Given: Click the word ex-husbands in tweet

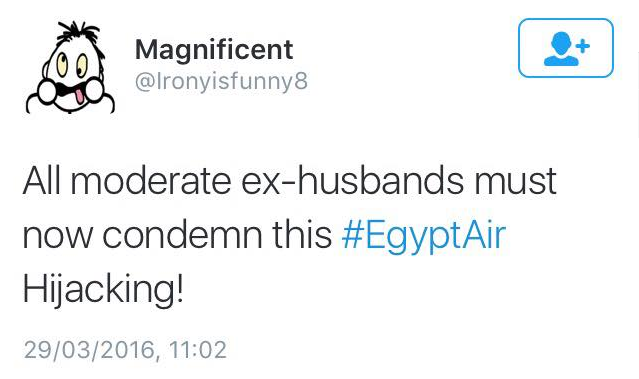Looking at the screenshot, I should (352, 181).
